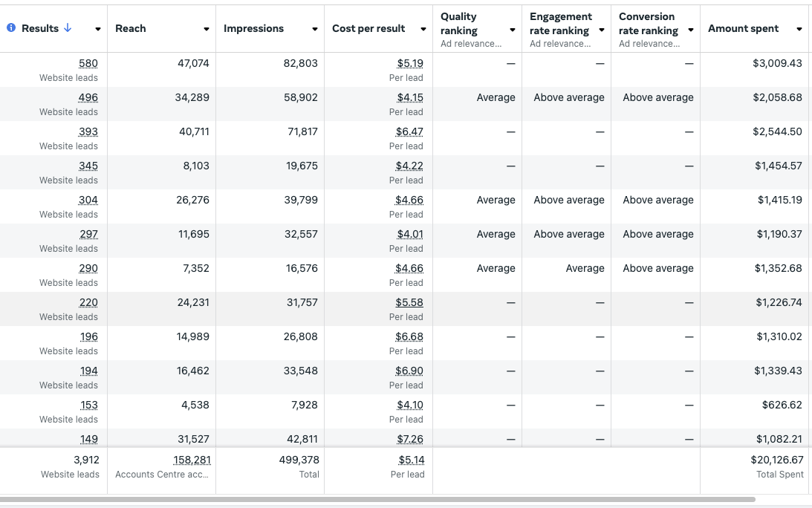This screenshot has height=508, width=812.
Task: Open the Amount spent column dropdown
Action: pyautogui.click(x=799, y=29)
